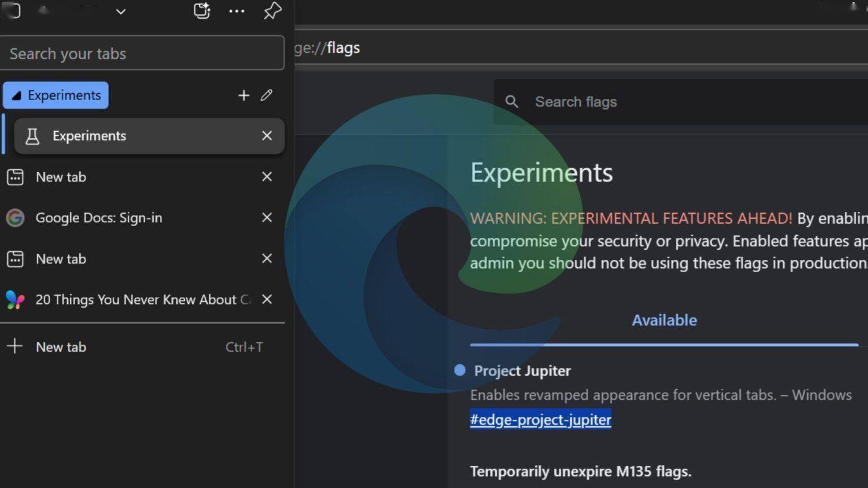The height and width of the screenshot is (488, 868).
Task: Click Temporarily unexpire M135 flags title
Action: coord(580,471)
